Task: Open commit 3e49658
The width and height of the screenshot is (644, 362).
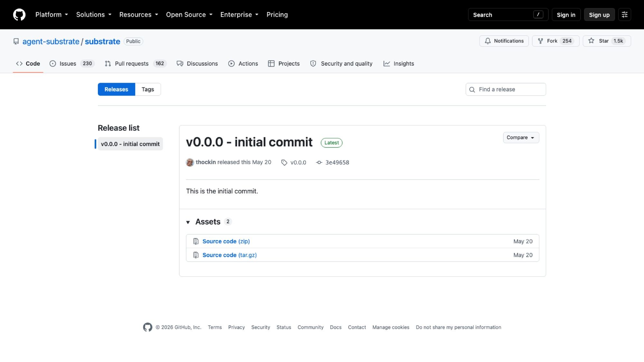Action: click(337, 162)
